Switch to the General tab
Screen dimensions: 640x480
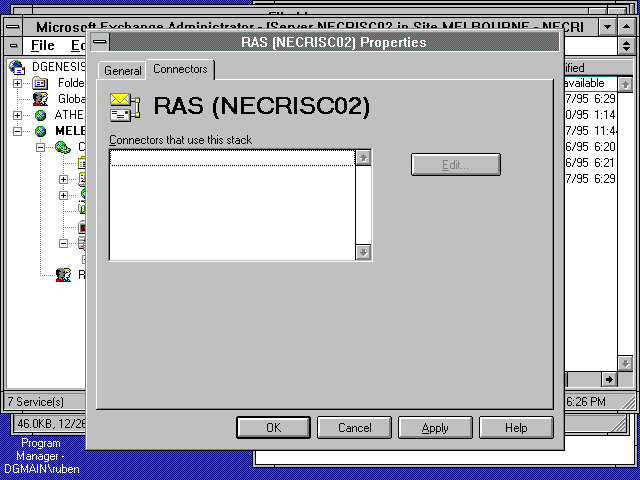click(x=122, y=71)
